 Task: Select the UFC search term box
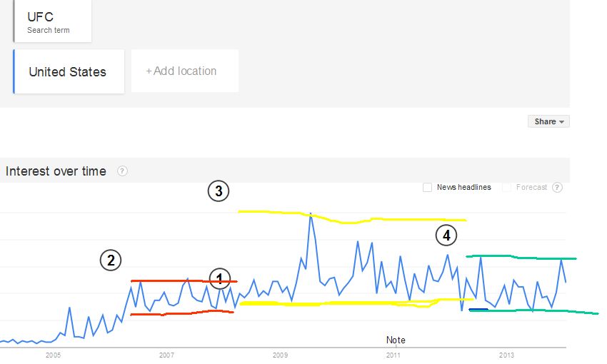pyautogui.click(x=52, y=21)
